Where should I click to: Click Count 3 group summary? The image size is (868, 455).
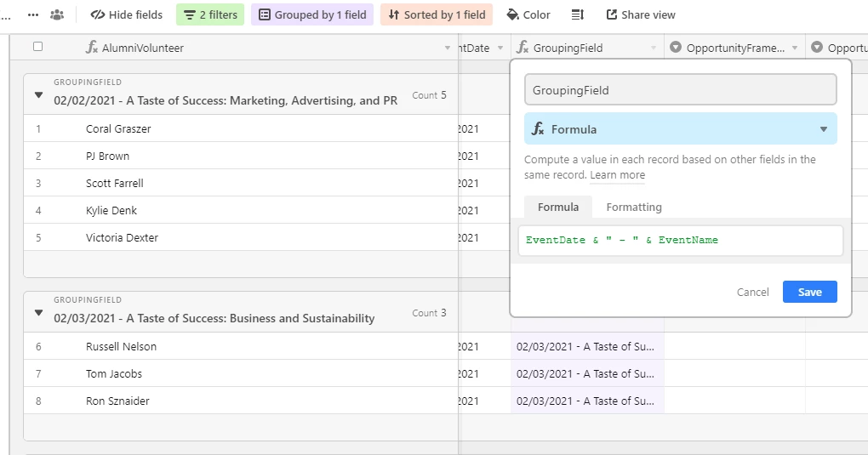coord(429,313)
